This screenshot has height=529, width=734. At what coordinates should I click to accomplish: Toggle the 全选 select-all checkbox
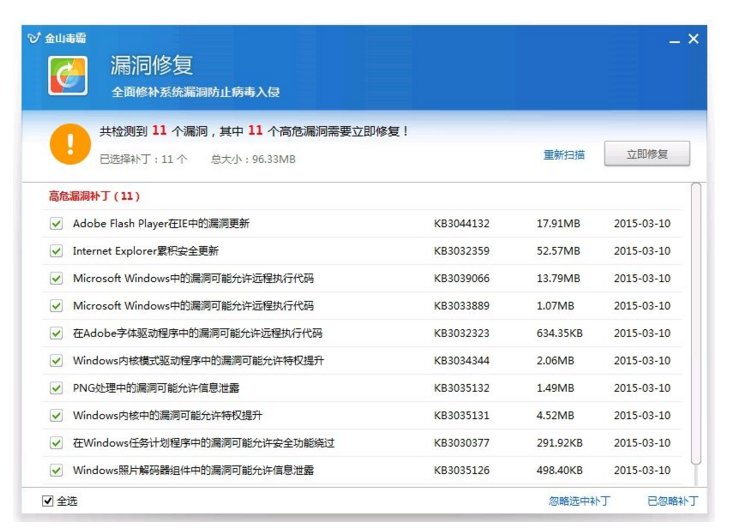click(47, 501)
